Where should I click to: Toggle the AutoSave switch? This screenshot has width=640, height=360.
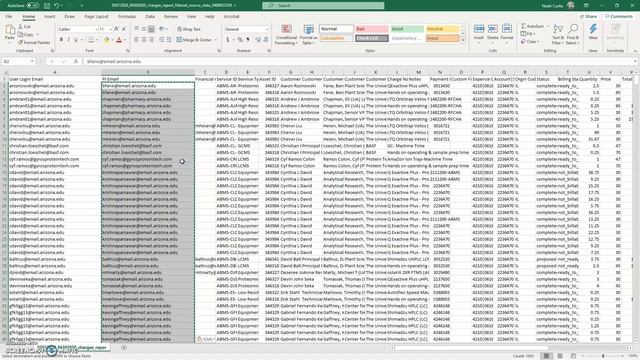pos(33,6)
